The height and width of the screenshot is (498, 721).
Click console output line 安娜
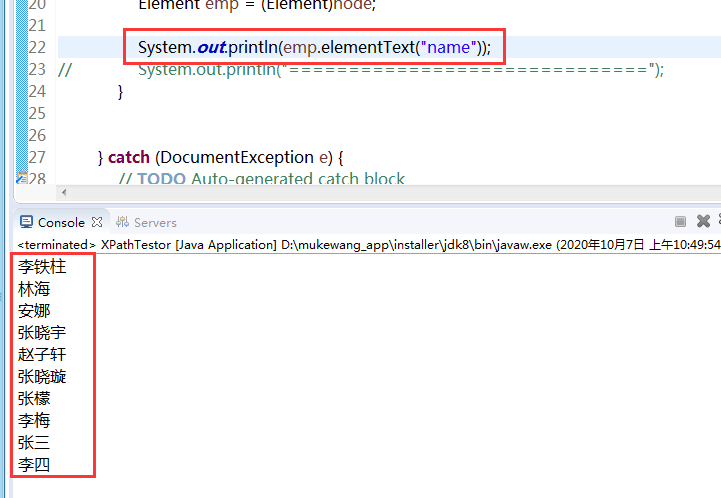(34, 311)
